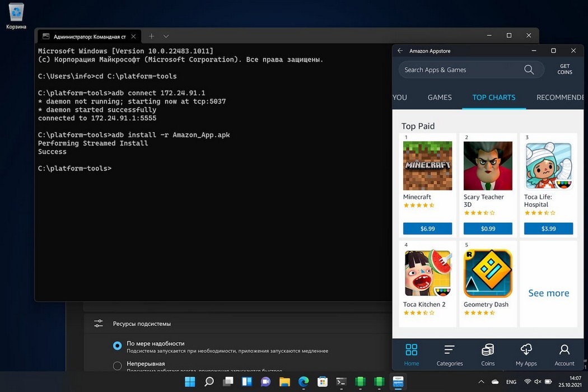Select the По мере надобности option
This screenshot has height=392, width=588.
[117, 346]
